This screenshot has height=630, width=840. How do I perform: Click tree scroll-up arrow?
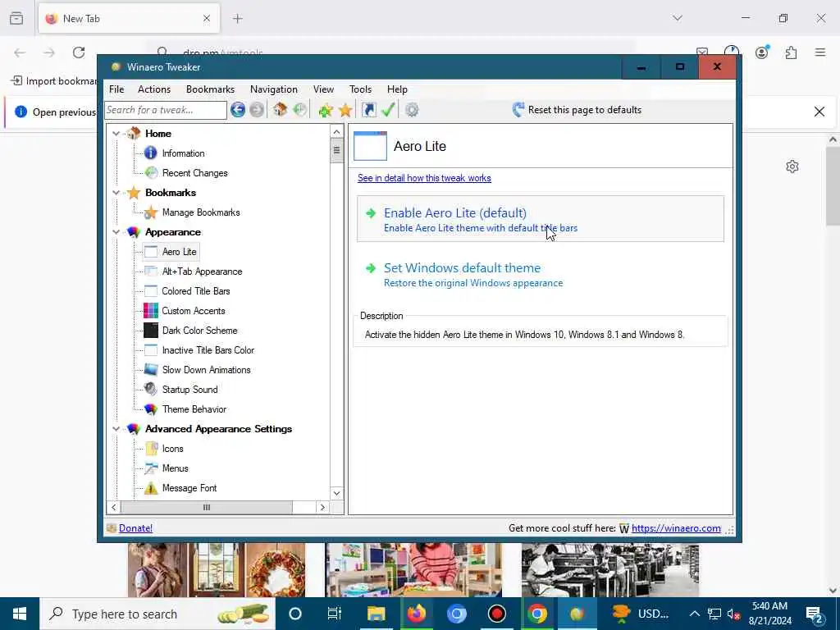point(336,132)
